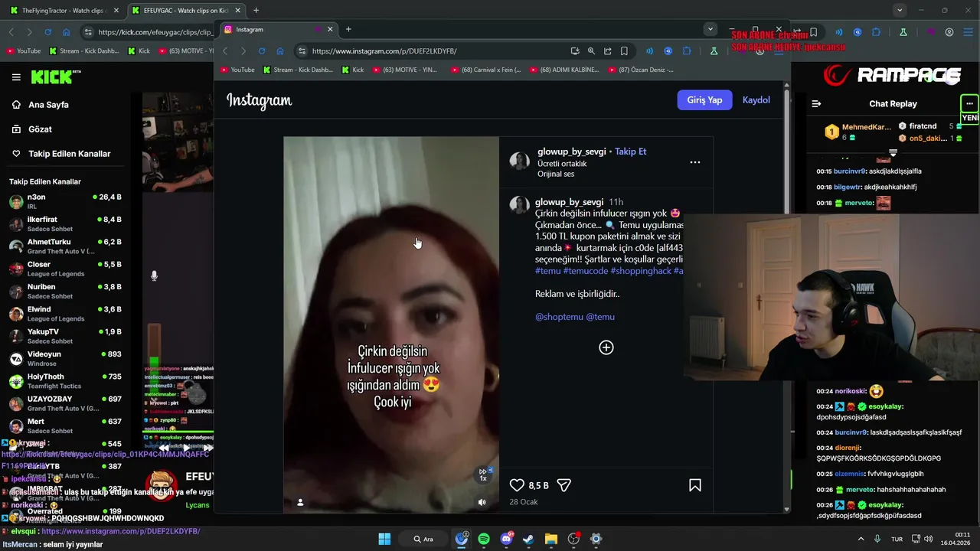Open the Instagram window extensions puzzle icon
The image size is (980, 551).
pyautogui.click(x=687, y=51)
